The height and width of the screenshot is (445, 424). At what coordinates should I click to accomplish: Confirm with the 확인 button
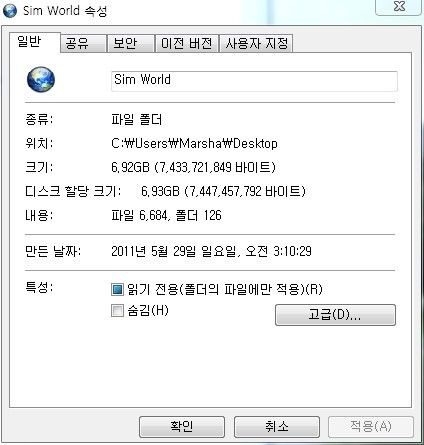(182, 426)
